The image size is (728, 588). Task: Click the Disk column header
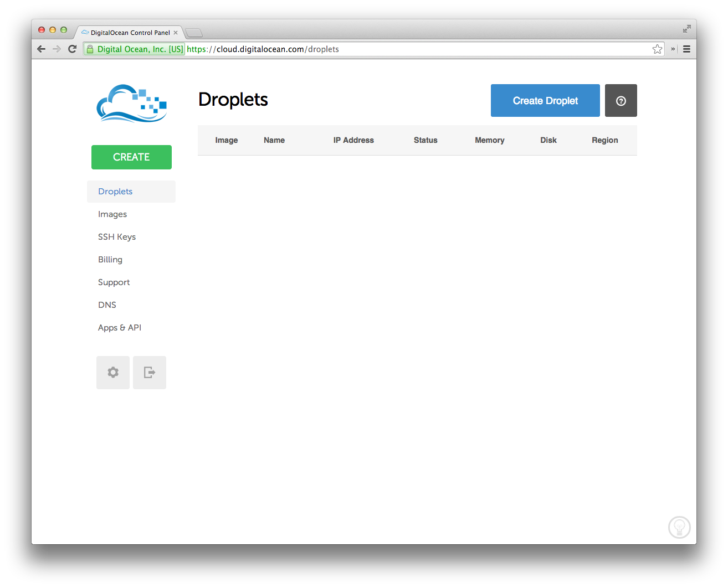point(548,140)
